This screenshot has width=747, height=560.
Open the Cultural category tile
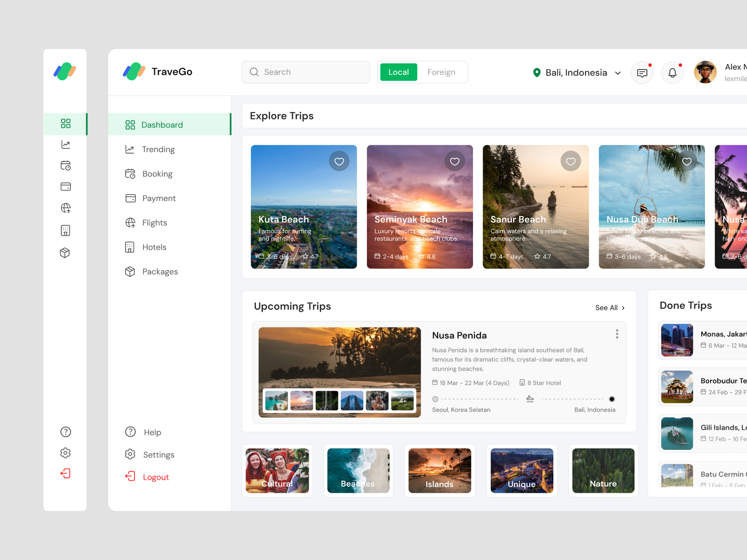tap(277, 471)
